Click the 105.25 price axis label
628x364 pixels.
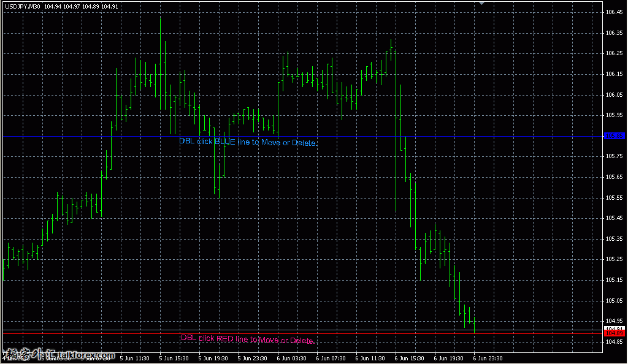[x=614, y=259]
